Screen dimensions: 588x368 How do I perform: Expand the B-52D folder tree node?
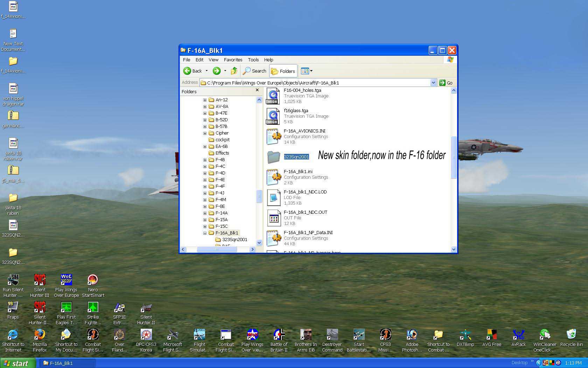tap(205, 120)
